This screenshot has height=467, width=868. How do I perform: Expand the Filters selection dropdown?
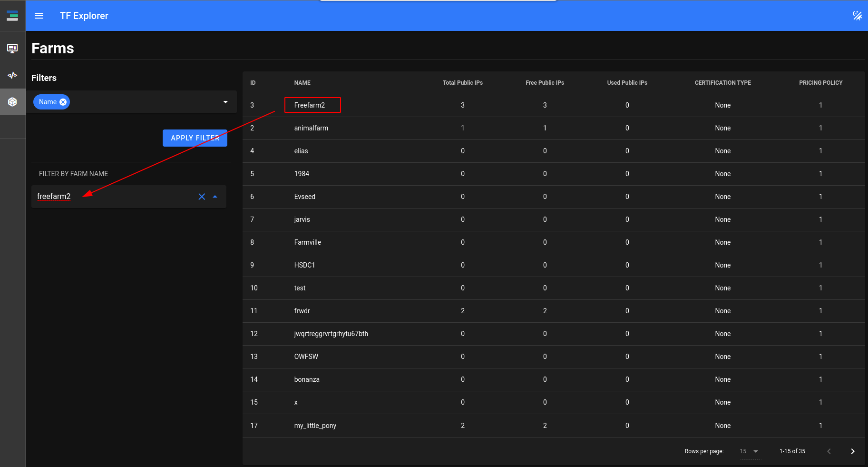pos(224,101)
